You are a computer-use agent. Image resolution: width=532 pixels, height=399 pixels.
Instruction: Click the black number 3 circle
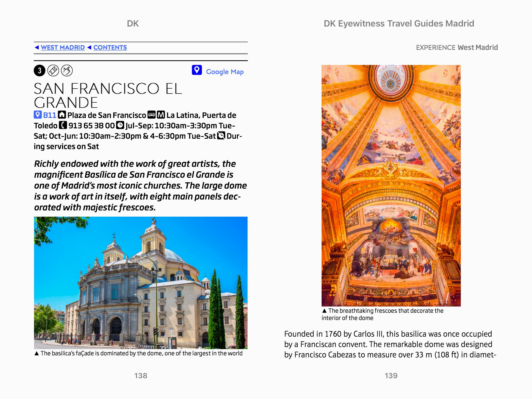coord(39,71)
